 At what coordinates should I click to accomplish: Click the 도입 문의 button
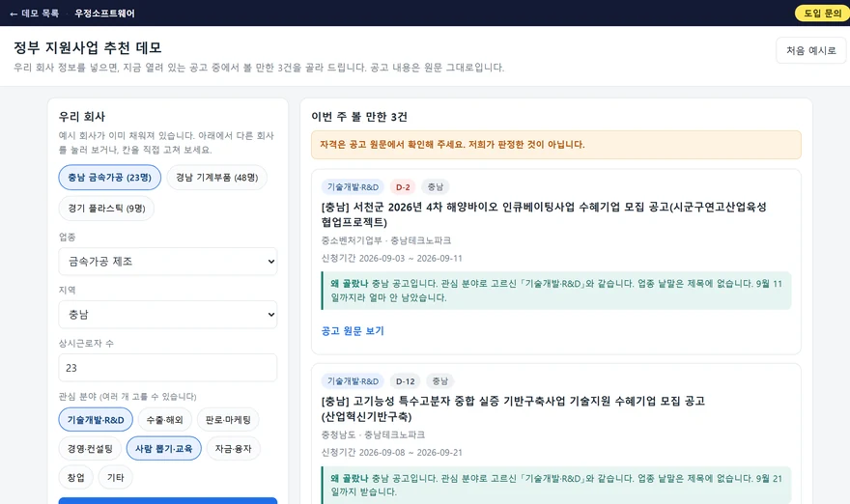click(x=822, y=13)
